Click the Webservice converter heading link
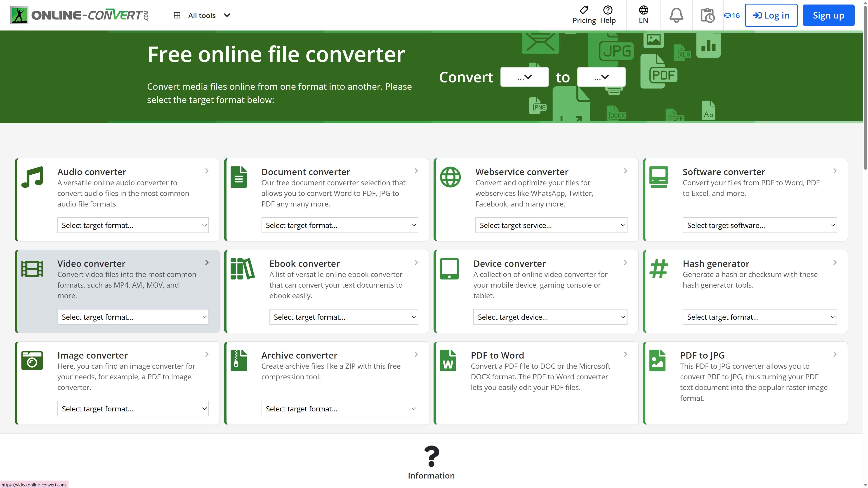The height and width of the screenshot is (488, 868). click(x=522, y=172)
